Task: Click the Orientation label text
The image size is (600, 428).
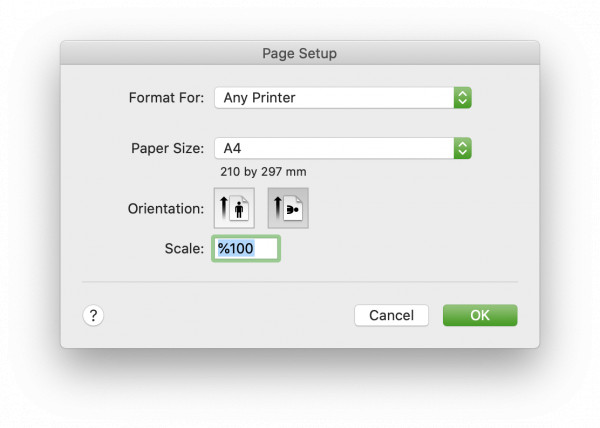Action: click(x=166, y=209)
